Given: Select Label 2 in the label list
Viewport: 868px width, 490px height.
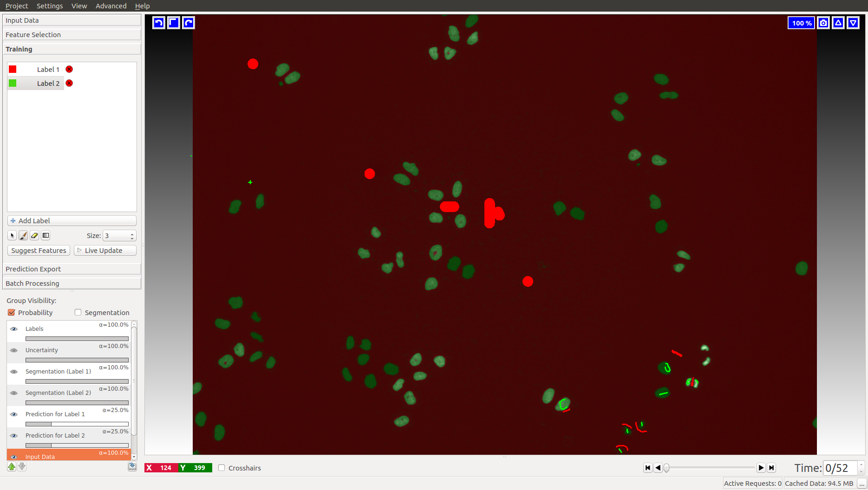Looking at the screenshot, I should [48, 84].
